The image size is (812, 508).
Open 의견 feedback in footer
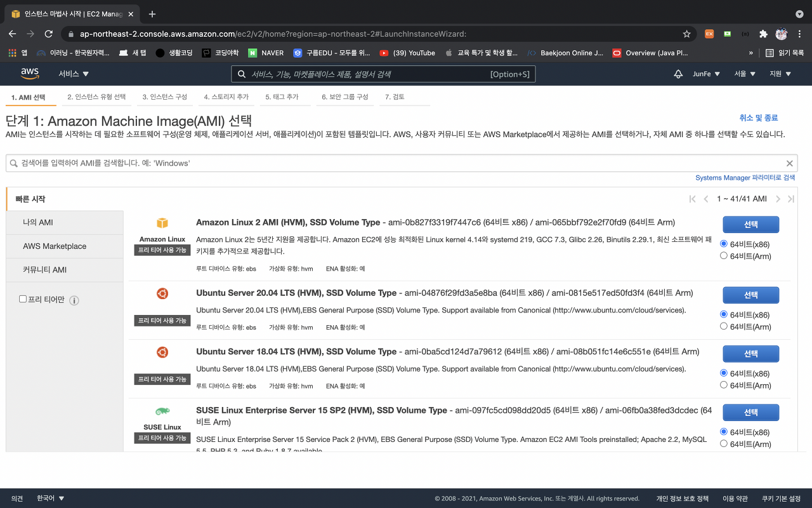(17, 498)
